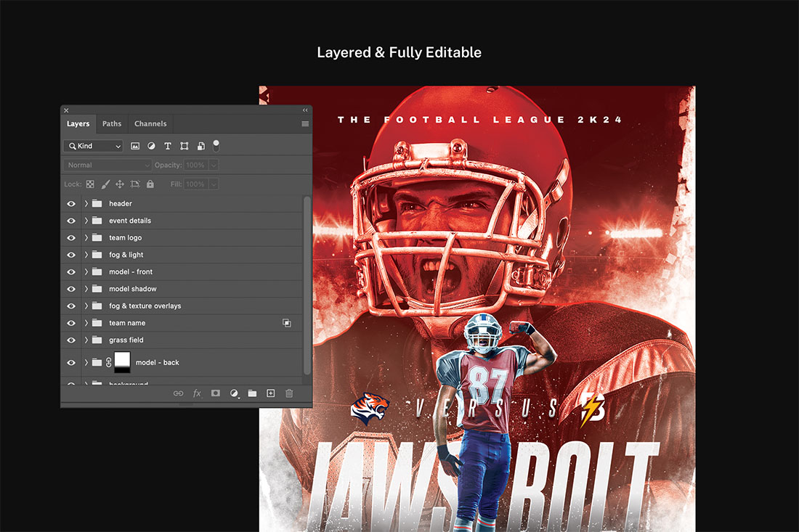
Task: Open the Kind filter dropdown
Action: 93,146
